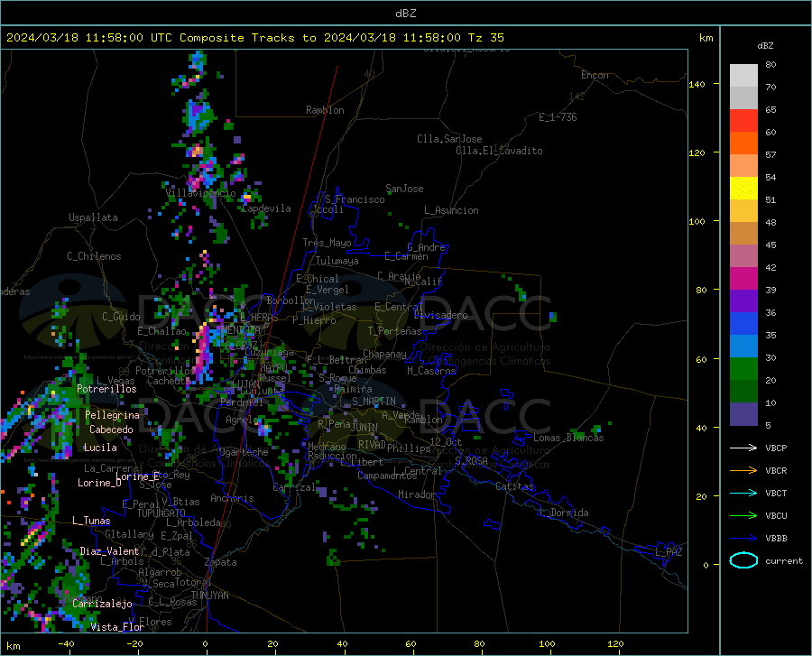This screenshot has height=656, width=812.
Task: Select the green 20 dBZ color swatch
Action: pyautogui.click(x=743, y=369)
